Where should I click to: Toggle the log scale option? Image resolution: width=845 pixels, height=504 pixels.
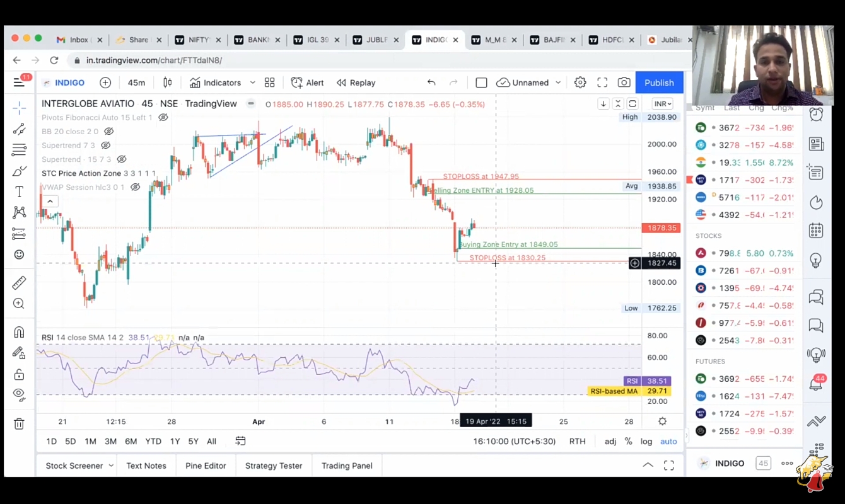[x=646, y=441]
